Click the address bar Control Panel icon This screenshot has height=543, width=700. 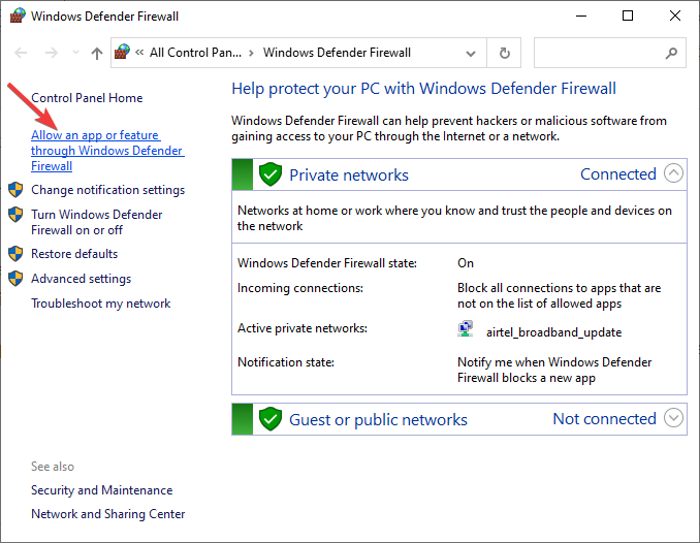pos(124,53)
